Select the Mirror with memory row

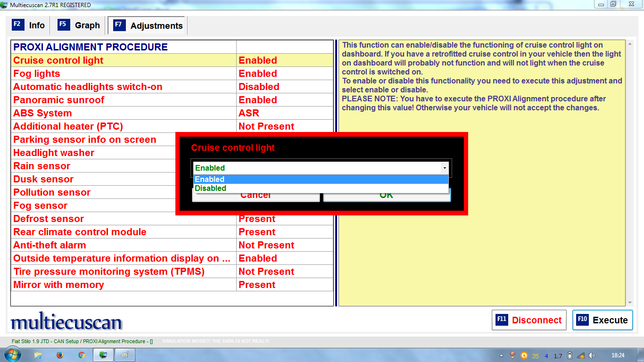pyautogui.click(x=172, y=285)
